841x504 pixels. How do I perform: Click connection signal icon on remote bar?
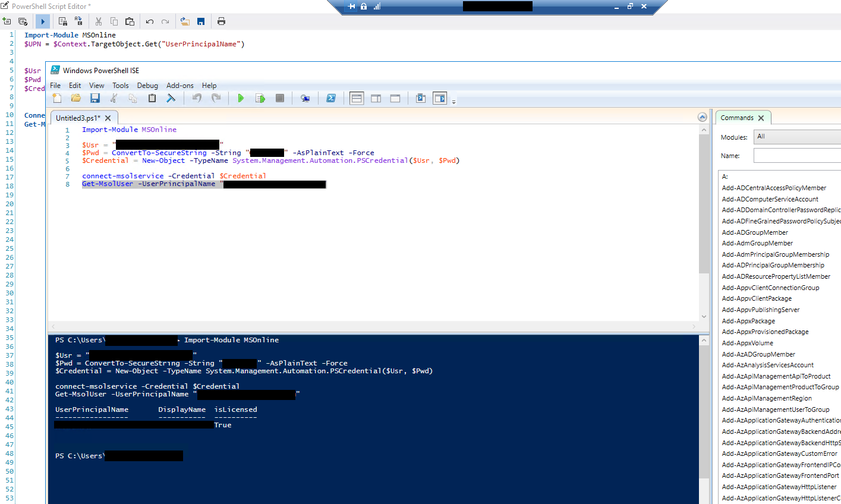point(377,7)
